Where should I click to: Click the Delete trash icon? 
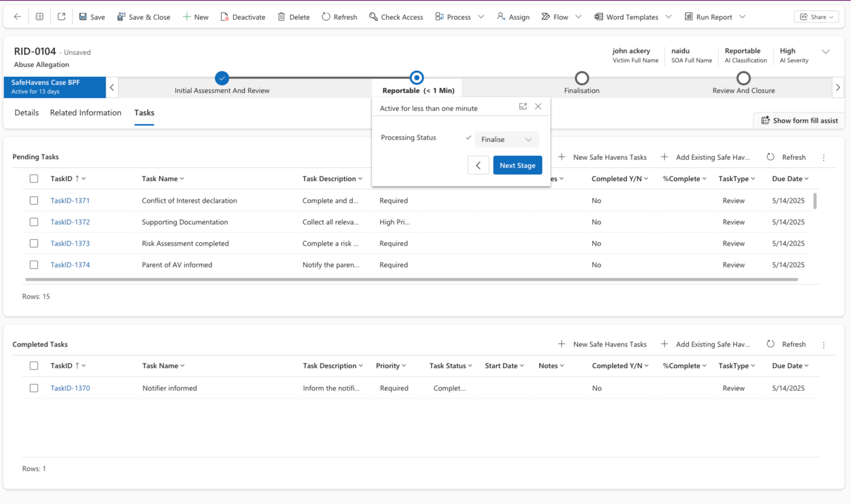[281, 17]
